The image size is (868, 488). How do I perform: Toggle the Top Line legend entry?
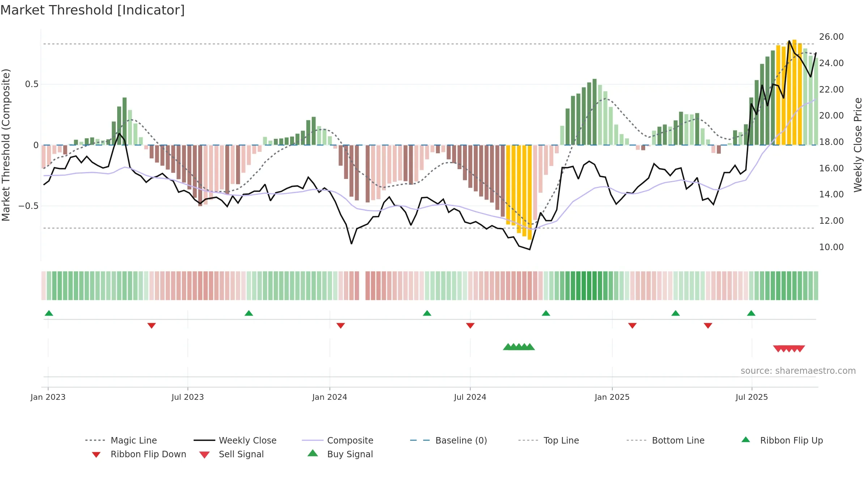(x=548, y=440)
